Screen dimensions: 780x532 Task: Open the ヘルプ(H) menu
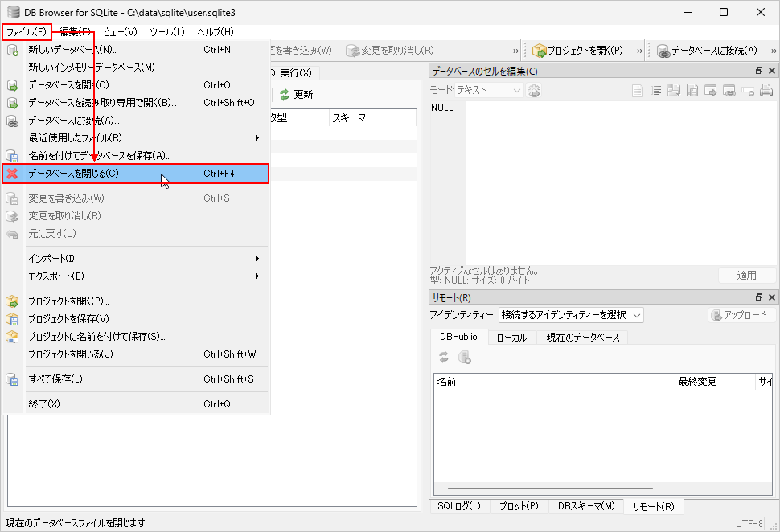pyautogui.click(x=216, y=32)
